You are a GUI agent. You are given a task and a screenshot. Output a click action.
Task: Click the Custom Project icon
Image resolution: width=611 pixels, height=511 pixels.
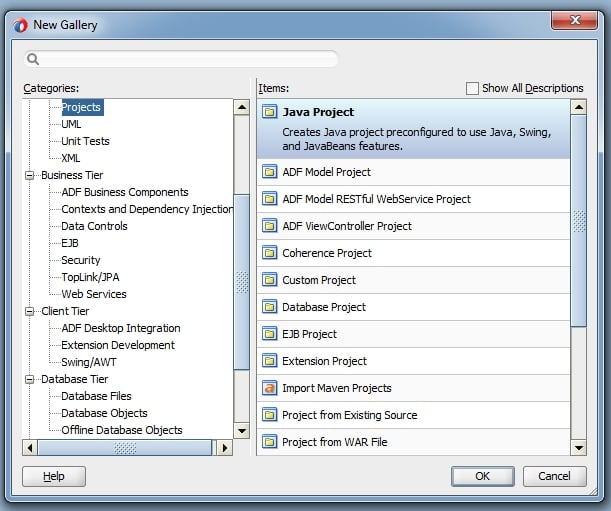point(269,280)
